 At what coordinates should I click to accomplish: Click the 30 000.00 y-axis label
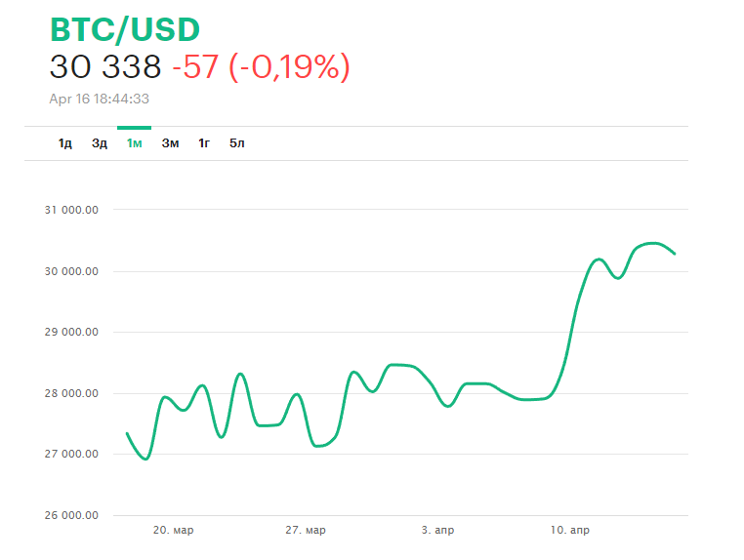[73, 271]
